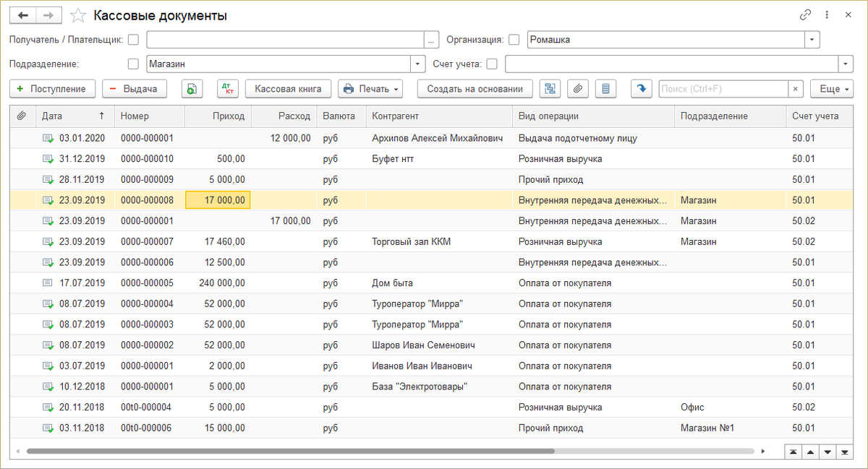Expand the Организация dropdown with Ромашка
The image size is (868, 469).
pos(813,40)
